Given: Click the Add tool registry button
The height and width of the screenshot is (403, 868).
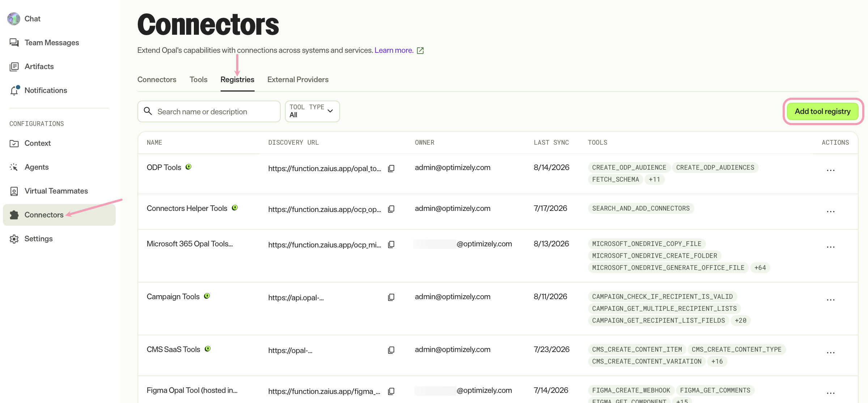Looking at the screenshot, I should [x=823, y=111].
